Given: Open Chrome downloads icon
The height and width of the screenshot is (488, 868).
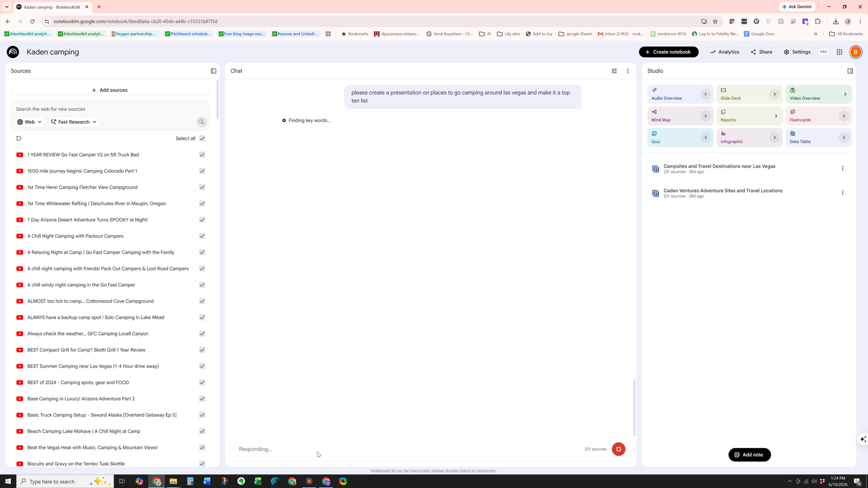Looking at the screenshot, I should click(x=835, y=22).
